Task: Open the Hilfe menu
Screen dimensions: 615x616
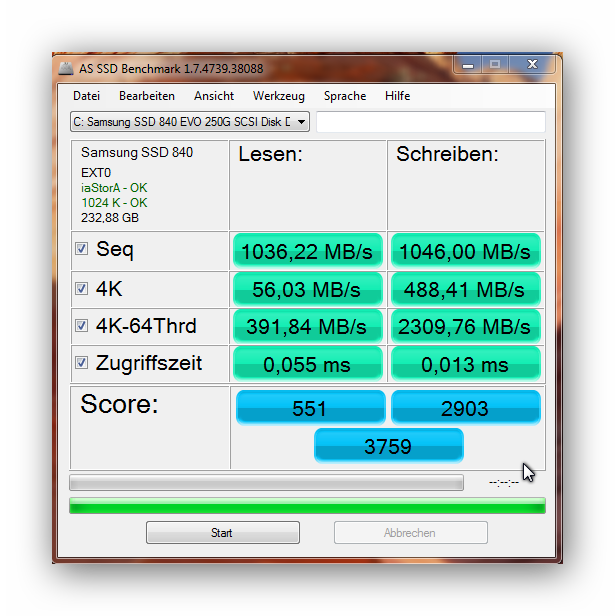Action: [x=397, y=96]
